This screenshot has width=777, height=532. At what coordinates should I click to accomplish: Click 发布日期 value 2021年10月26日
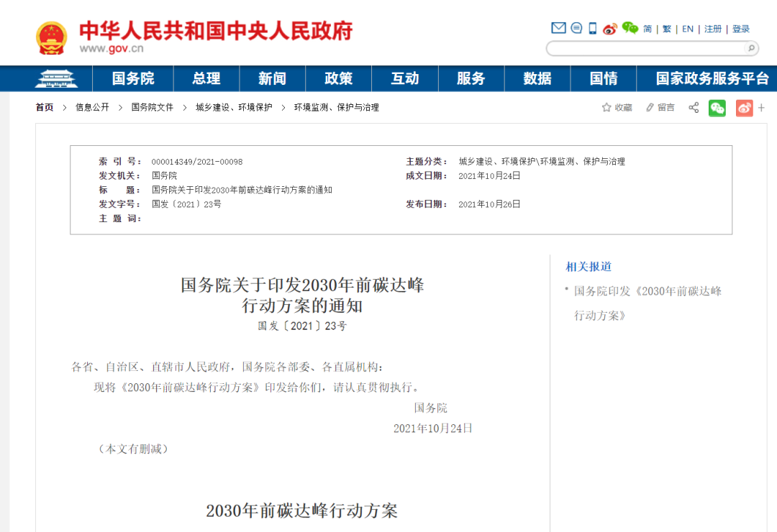coord(489,204)
